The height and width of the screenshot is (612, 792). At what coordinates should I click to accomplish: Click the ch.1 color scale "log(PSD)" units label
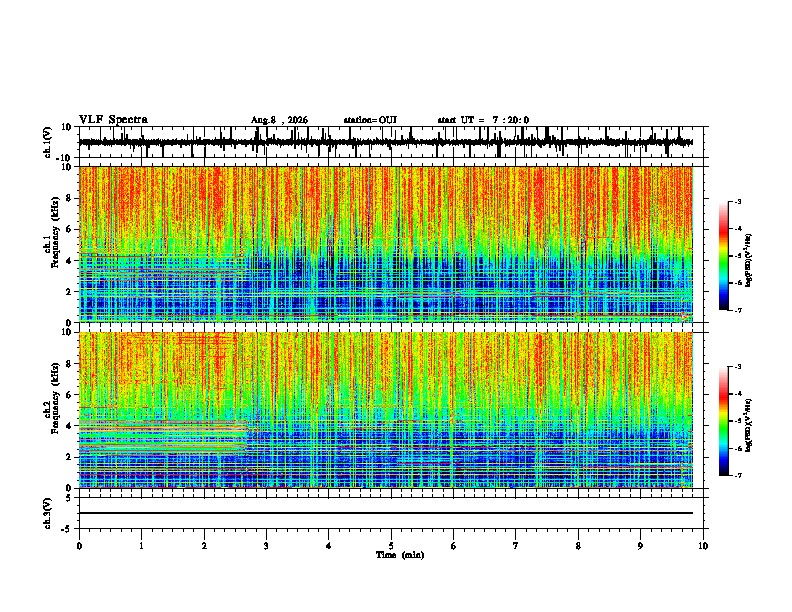[749, 261]
